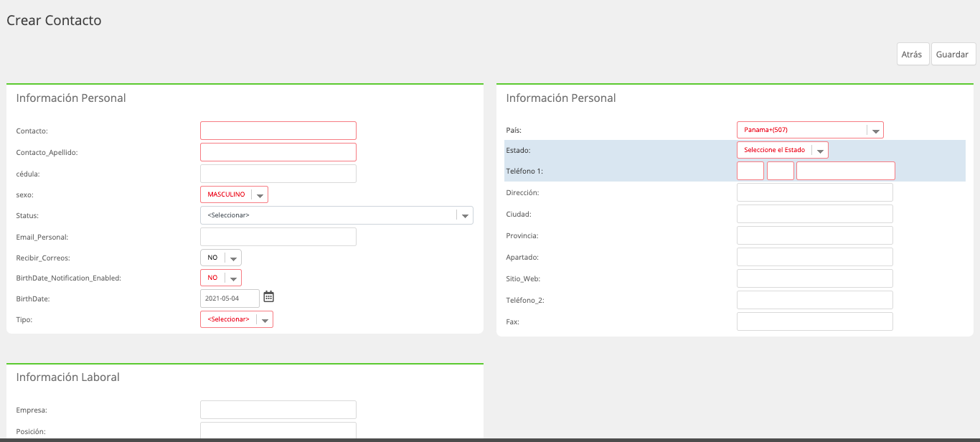The image size is (980, 442).
Task: Expand the Status select dropdown
Action: 336,215
